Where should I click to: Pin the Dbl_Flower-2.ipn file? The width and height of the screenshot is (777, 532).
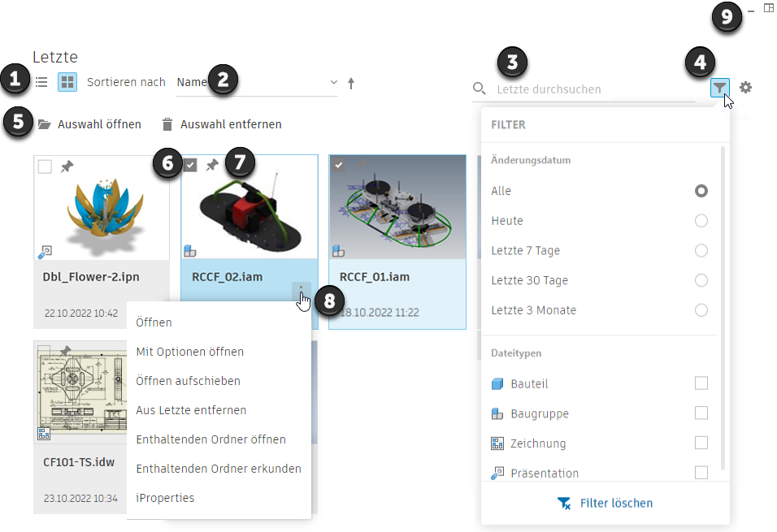[x=67, y=167]
